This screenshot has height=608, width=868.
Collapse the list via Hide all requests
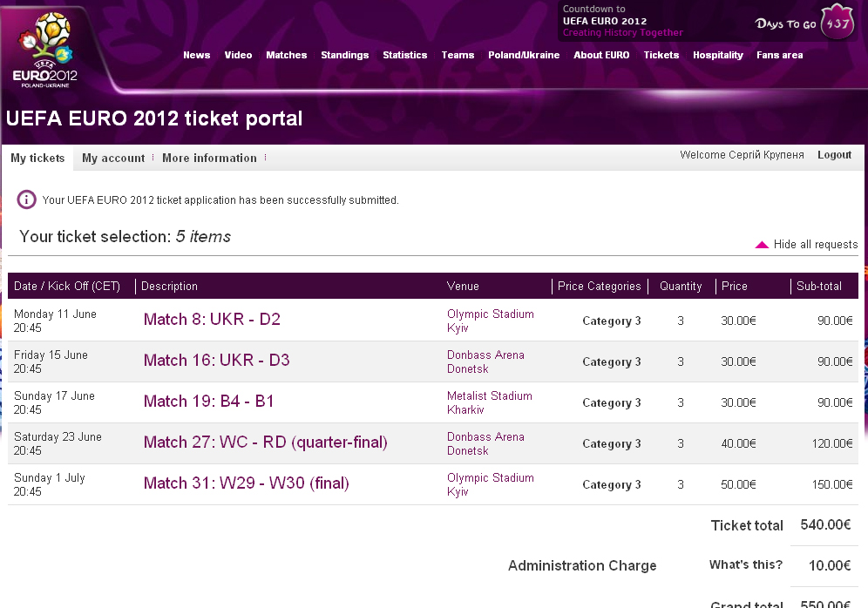(815, 245)
